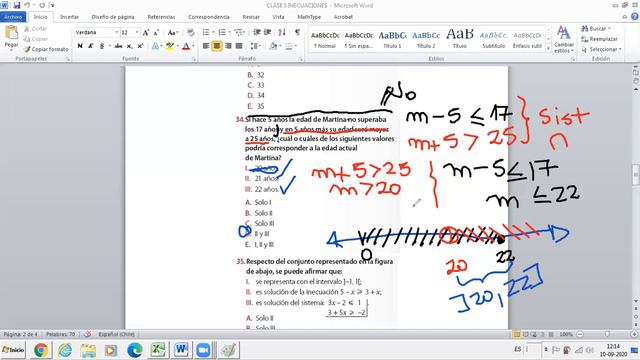Click the Pegar clipboard icon

pyautogui.click(x=11, y=33)
